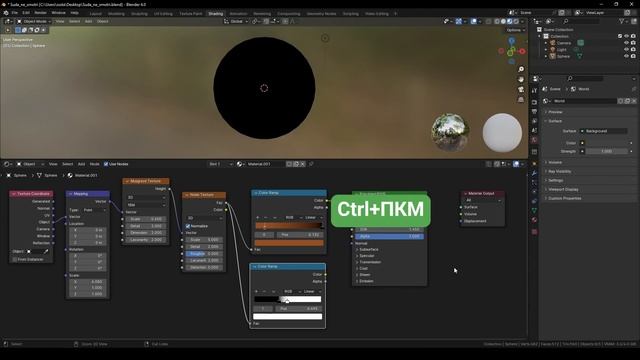640x360 pixels.
Task: Open the Type dropdown in Mapping node
Action: click(x=95, y=210)
